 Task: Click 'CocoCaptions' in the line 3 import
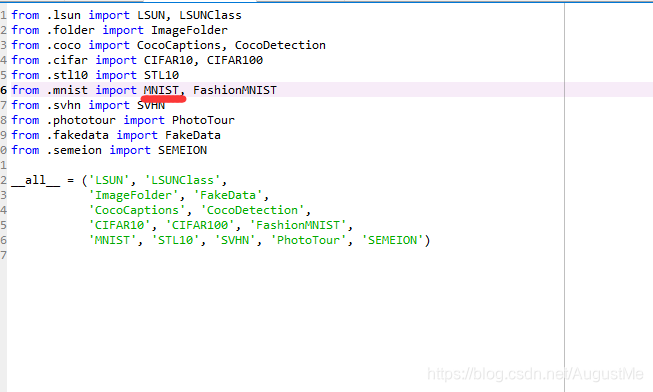pyautogui.click(x=179, y=45)
